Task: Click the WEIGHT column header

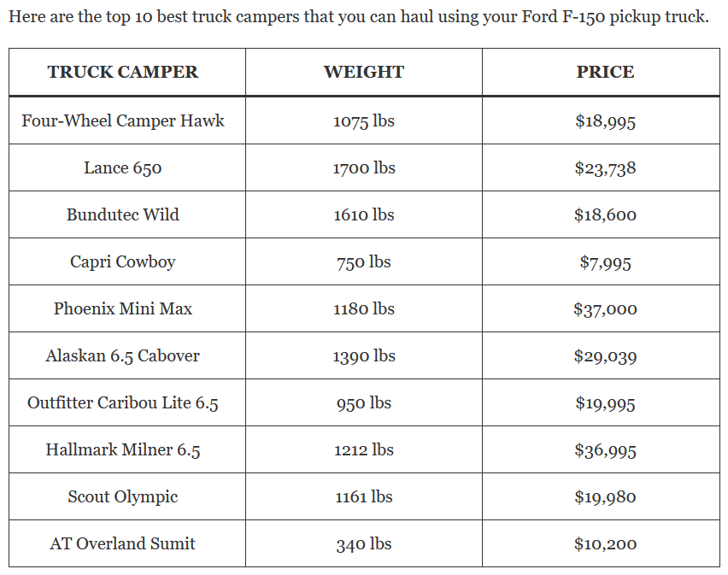Action: (364, 73)
